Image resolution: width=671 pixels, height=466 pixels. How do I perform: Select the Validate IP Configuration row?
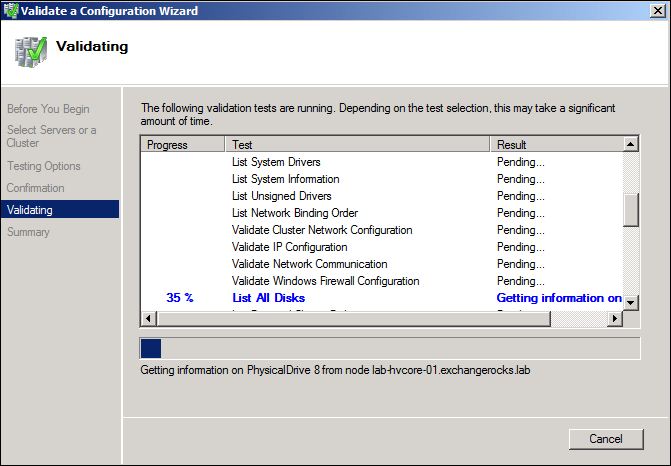click(290, 247)
